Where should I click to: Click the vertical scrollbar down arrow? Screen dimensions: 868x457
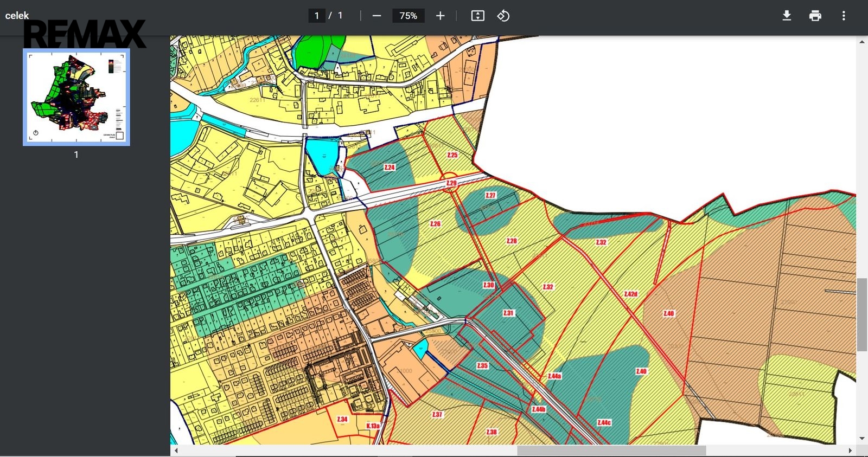(x=861, y=438)
